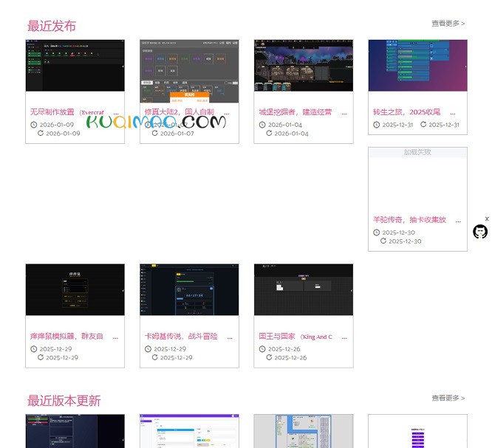Click refresh icon on 转生之旅 card
Viewport: 492px width, 448px height.
423,125
